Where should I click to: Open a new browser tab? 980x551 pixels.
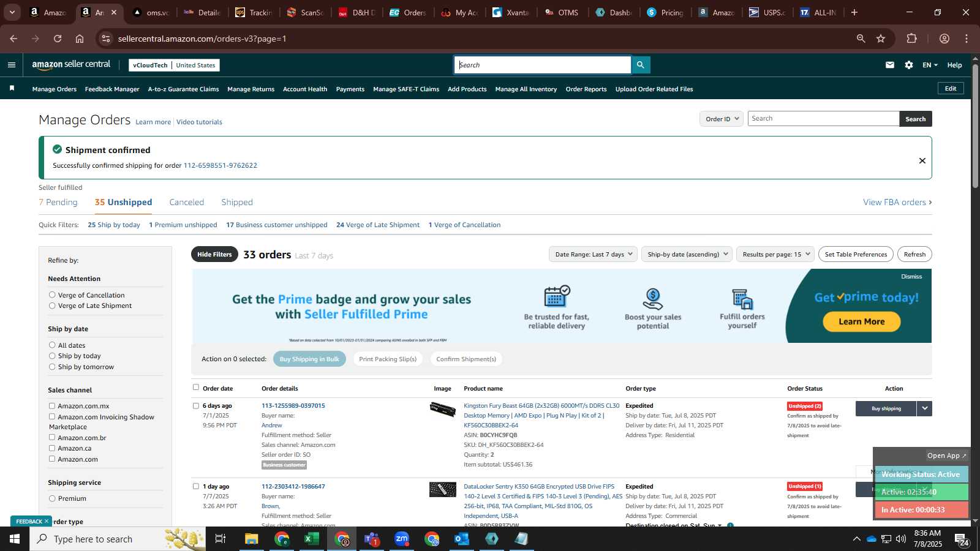coord(854,12)
